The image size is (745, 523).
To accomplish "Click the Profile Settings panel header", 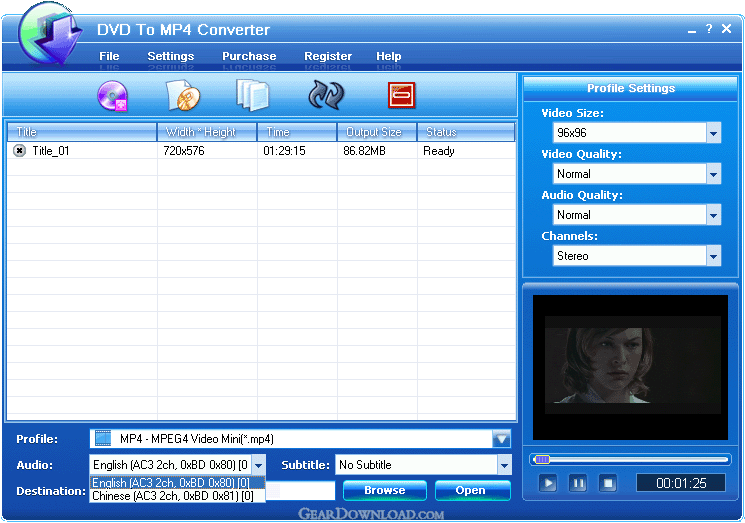I will 630,88.
